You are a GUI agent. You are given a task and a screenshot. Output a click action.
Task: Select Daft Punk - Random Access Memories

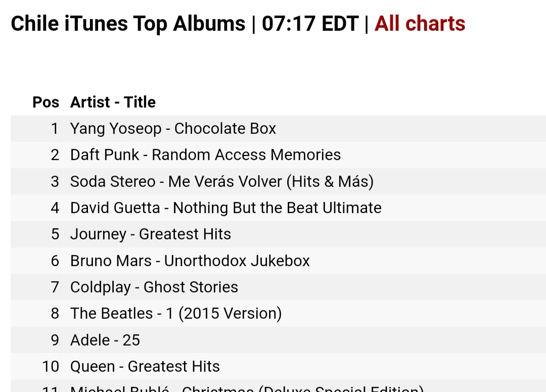tap(205, 155)
